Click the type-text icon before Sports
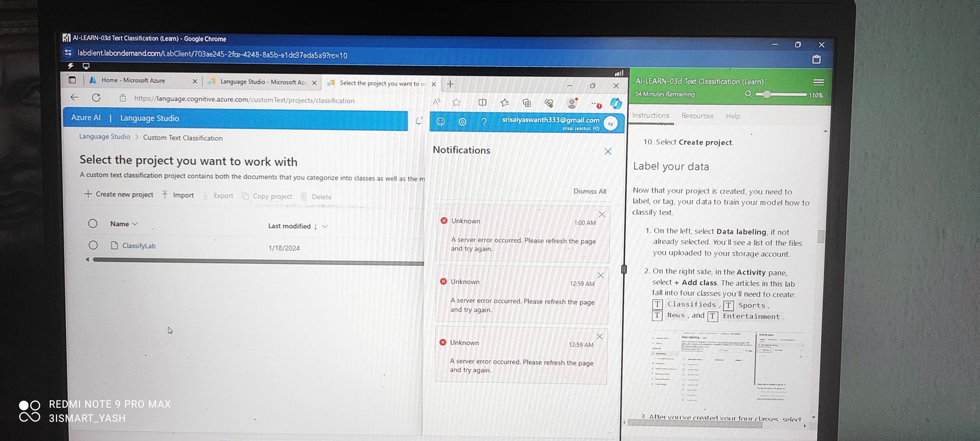The image size is (980, 441). tap(729, 305)
